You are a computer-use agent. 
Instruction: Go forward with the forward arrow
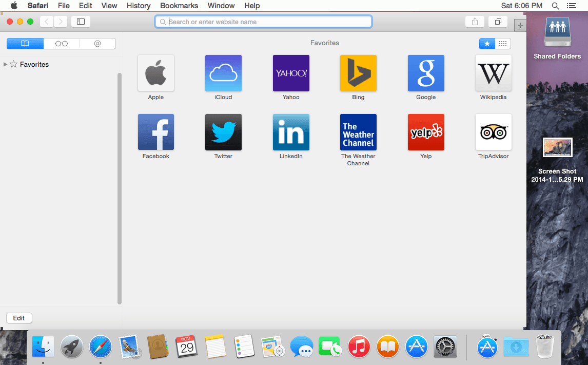click(x=61, y=22)
